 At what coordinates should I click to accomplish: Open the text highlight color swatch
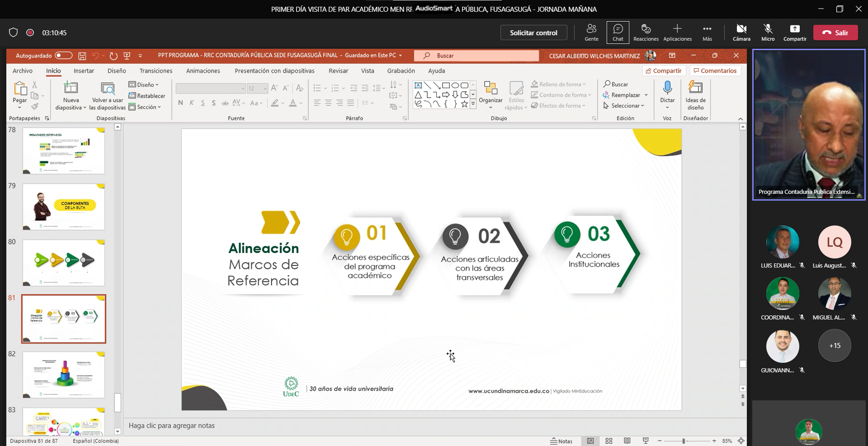(x=275, y=103)
